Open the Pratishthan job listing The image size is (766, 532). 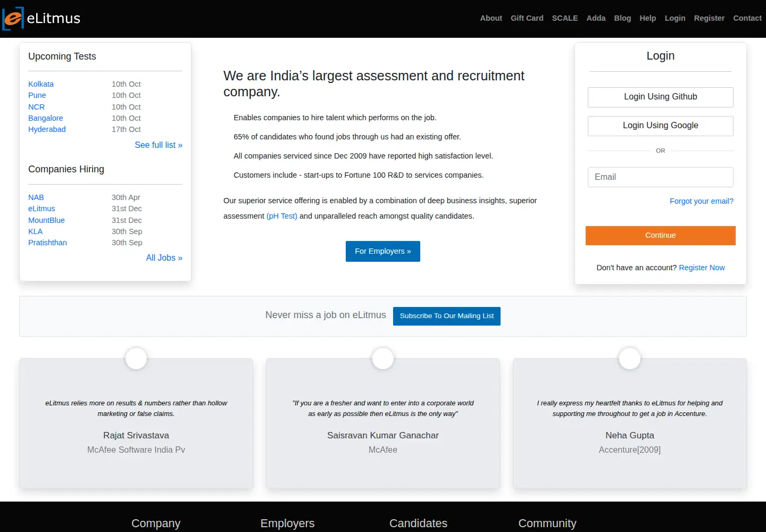tap(47, 243)
